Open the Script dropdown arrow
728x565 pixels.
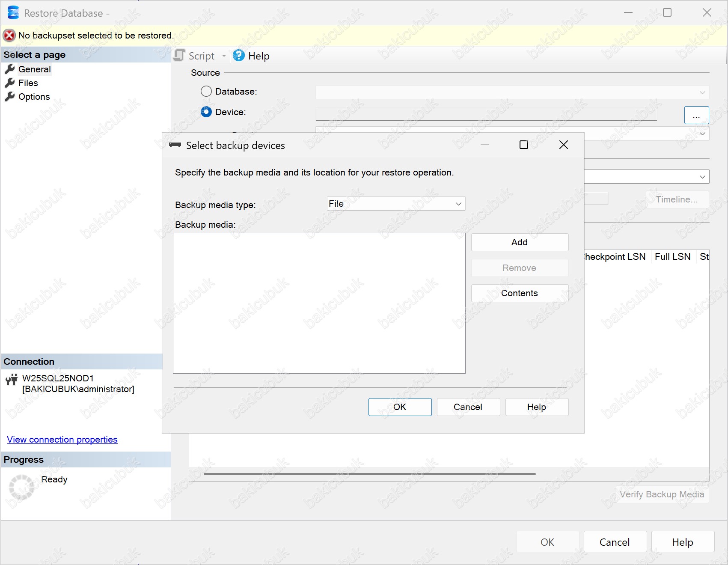pyautogui.click(x=224, y=56)
